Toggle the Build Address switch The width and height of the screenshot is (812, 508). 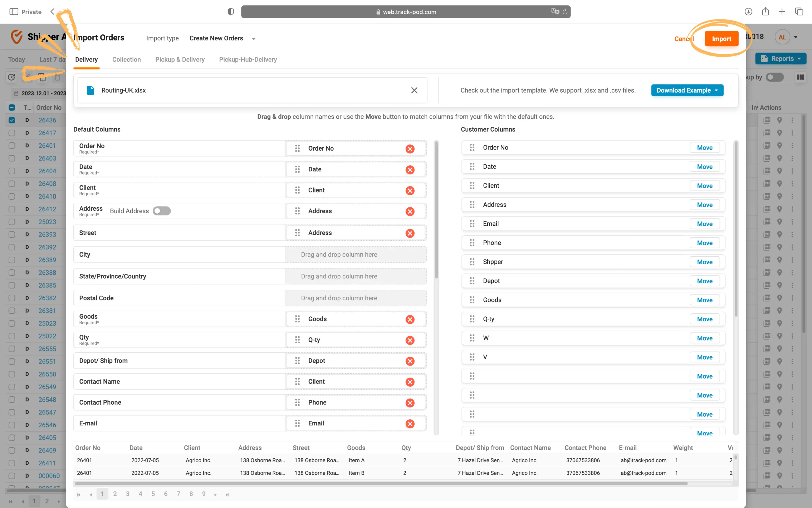(x=162, y=211)
